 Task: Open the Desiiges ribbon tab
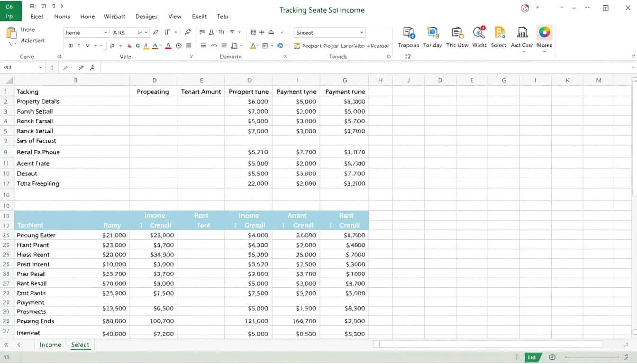(146, 16)
